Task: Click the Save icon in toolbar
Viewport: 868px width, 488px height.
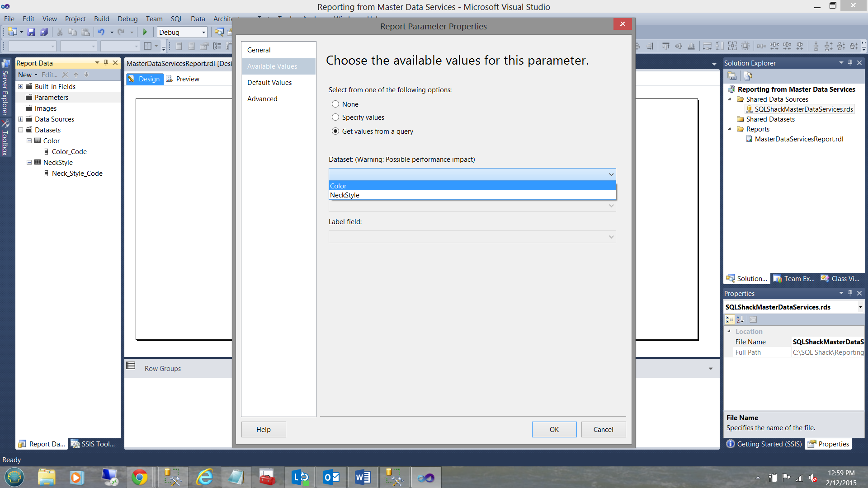Action: (x=31, y=32)
